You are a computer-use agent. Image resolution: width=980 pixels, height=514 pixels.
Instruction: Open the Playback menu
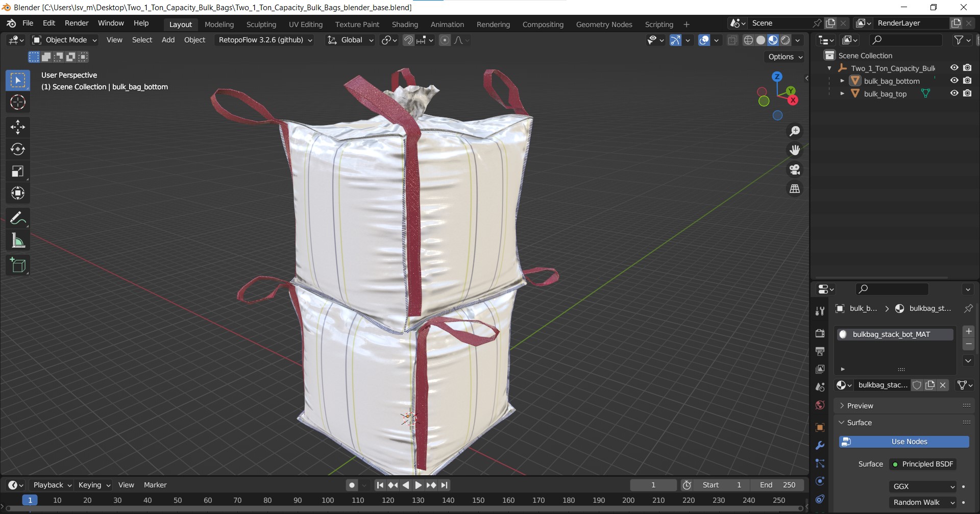(52, 485)
